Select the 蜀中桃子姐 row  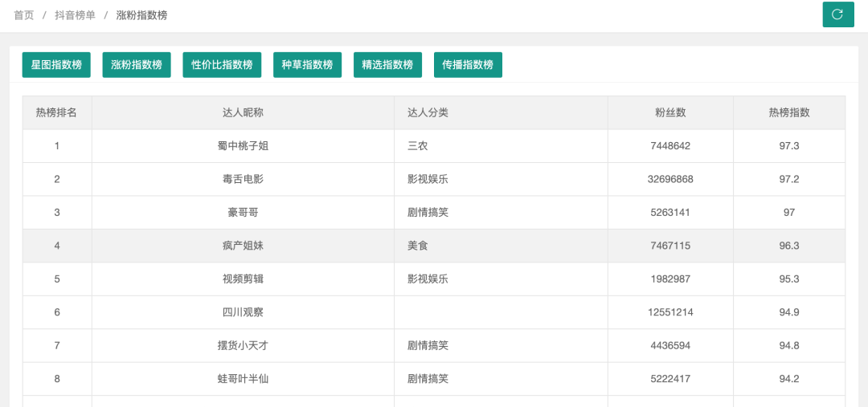pyautogui.click(x=243, y=146)
